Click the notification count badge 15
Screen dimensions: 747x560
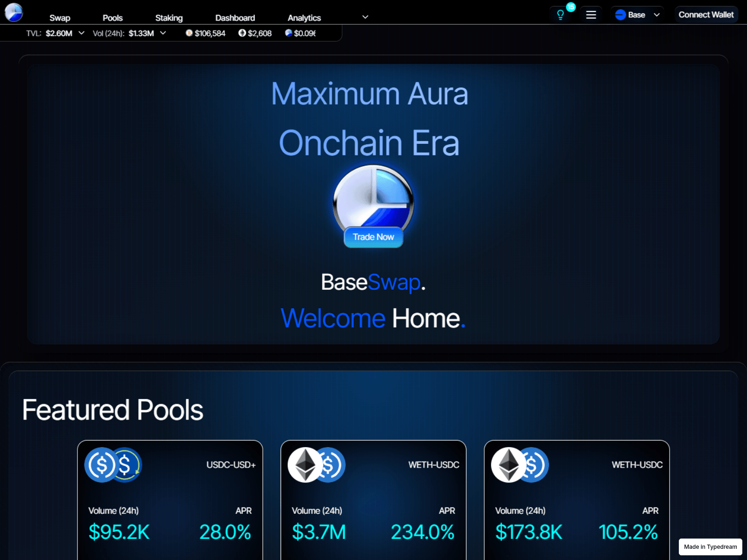(x=571, y=7)
